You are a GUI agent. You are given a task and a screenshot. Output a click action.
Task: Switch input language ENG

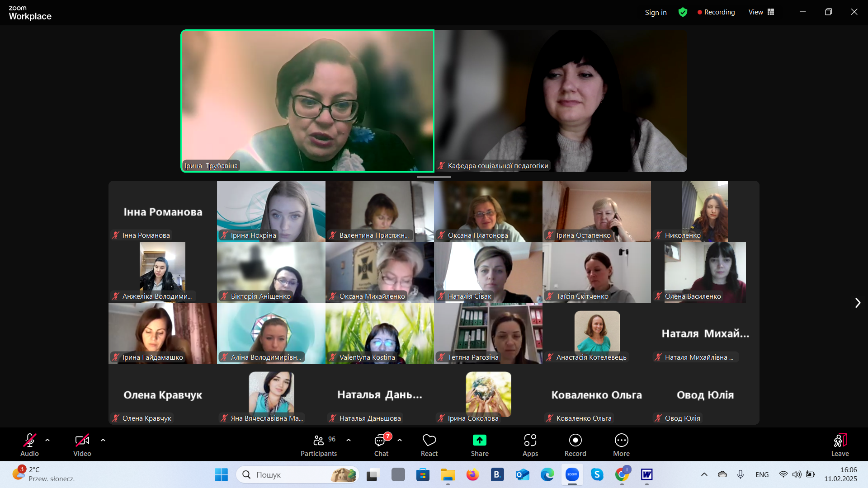[762, 474]
